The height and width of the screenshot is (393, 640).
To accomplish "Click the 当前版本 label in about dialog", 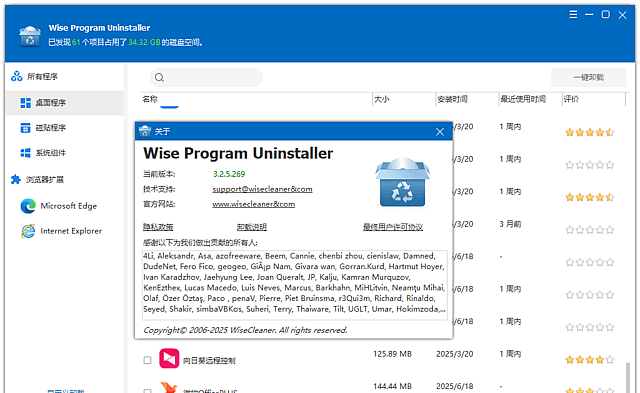I will click(x=159, y=174).
